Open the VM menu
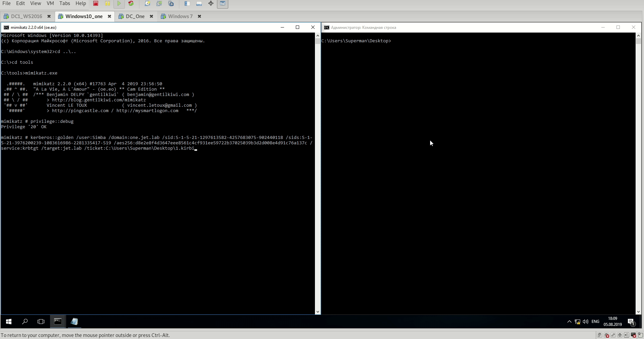The width and height of the screenshot is (644, 339). [50, 3]
